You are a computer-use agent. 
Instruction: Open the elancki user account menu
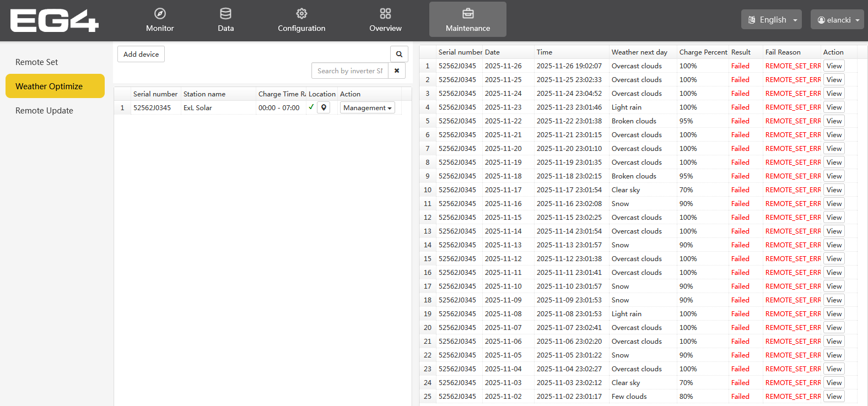(x=837, y=20)
